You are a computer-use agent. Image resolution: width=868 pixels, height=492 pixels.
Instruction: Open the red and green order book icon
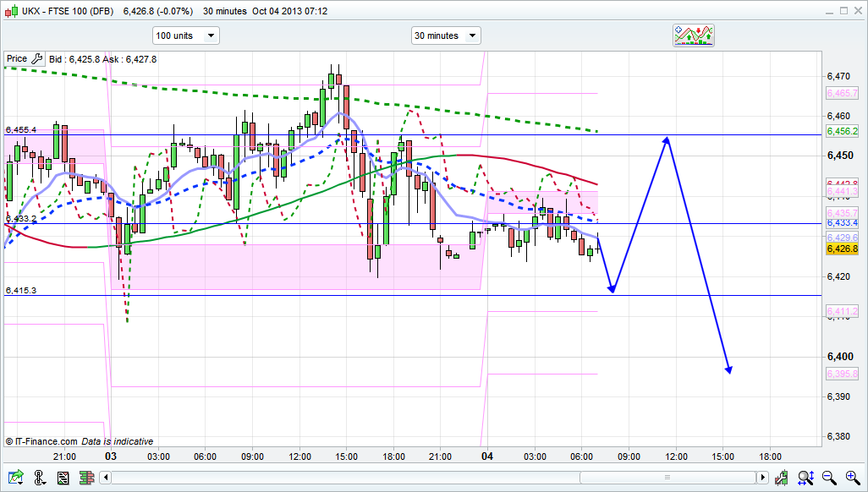coord(86,478)
